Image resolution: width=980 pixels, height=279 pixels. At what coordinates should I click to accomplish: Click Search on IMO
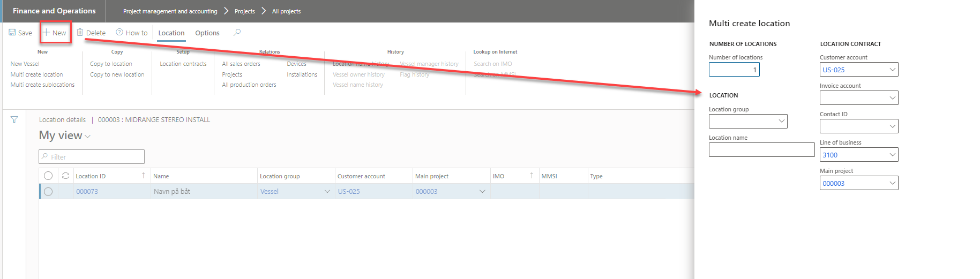[x=493, y=64]
